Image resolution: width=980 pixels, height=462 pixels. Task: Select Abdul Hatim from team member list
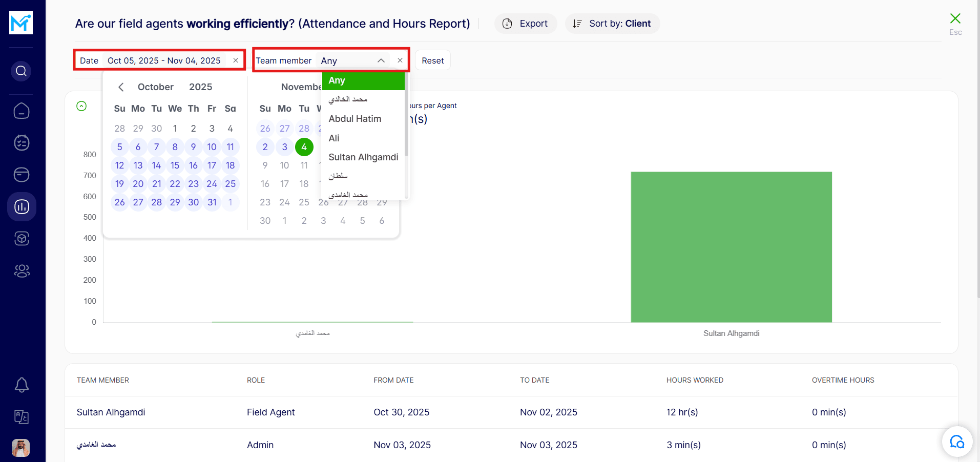(355, 119)
